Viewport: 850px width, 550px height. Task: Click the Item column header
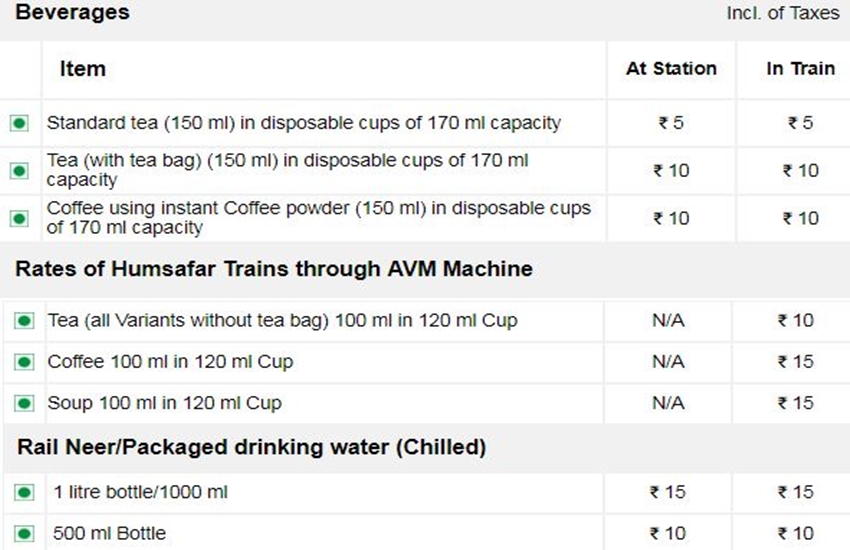(x=82, y=69)
